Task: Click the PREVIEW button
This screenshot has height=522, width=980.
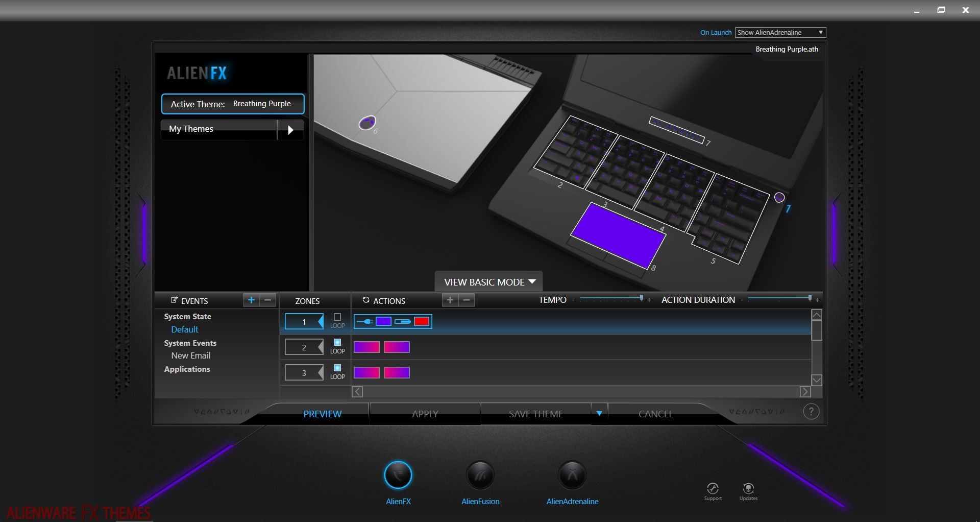Action: pyautogui.click(x=323, y=414)
